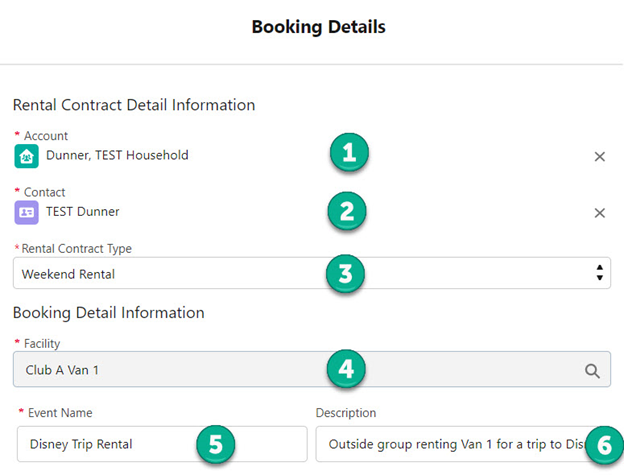Click the Booking Details title
Viewport: 624px width, 475px height.
318,27
